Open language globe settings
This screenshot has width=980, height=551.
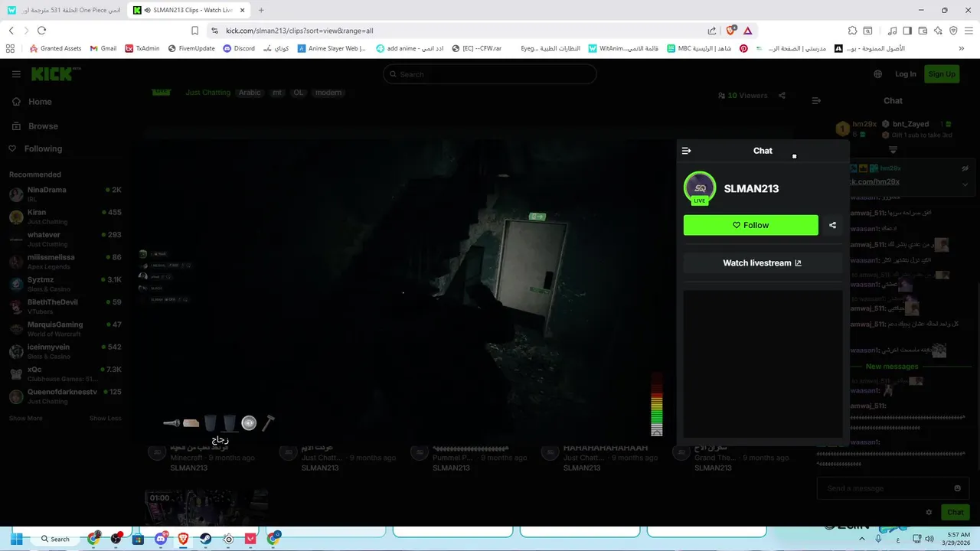click(877, 74)
